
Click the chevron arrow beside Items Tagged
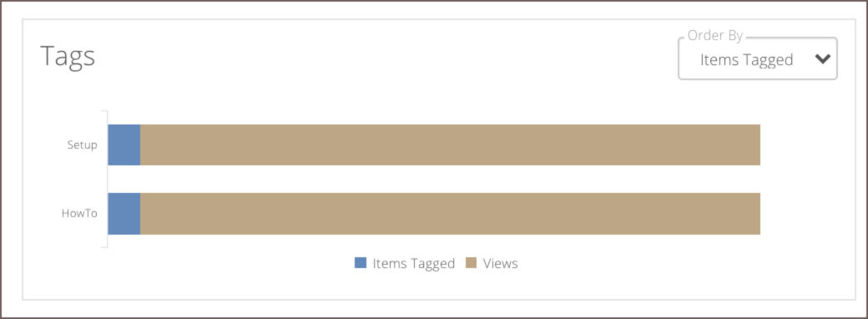pos(823,59)
